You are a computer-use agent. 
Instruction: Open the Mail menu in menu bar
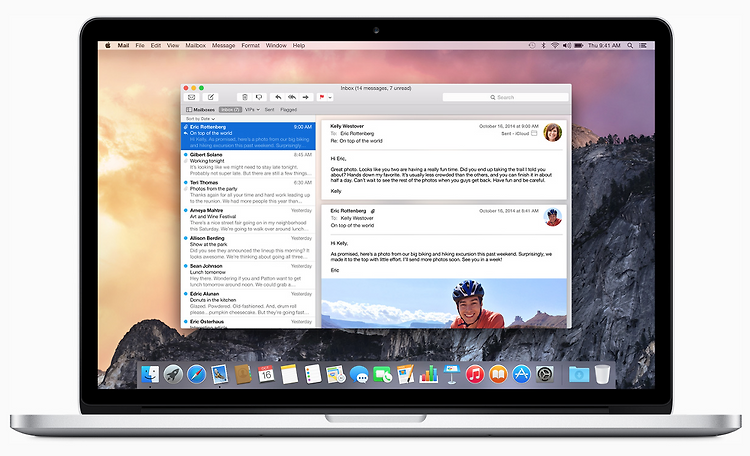(123, 45)
